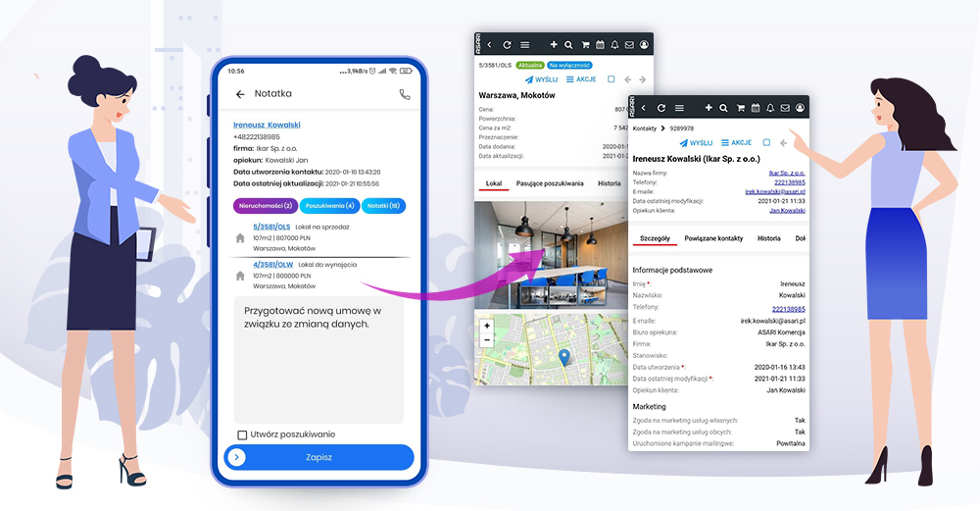Click plus icon in Warszawa Mokotów screen toolbar
Image resolution: width=980 pixels, height=511 pixels.
click(x=553, y=45)
